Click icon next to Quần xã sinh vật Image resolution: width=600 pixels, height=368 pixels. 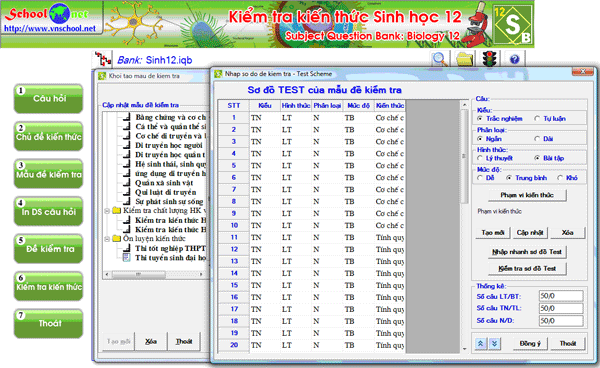pyautogui.click(x=126, y=183)
